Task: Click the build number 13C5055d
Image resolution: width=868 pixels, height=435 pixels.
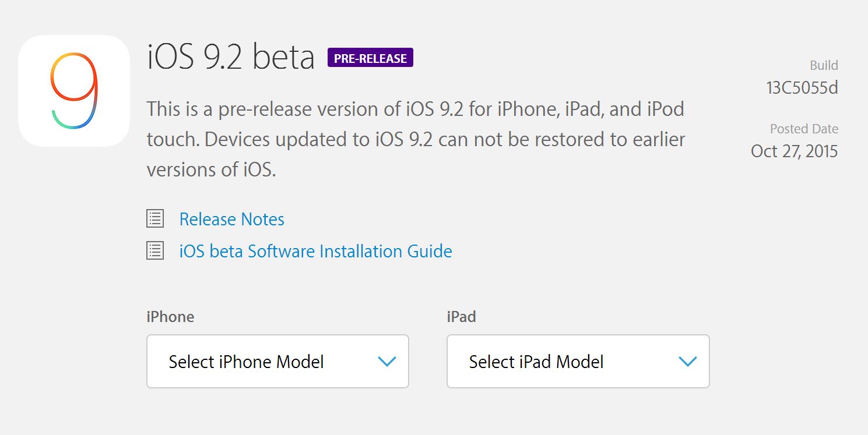Action: tap(802, 88)
